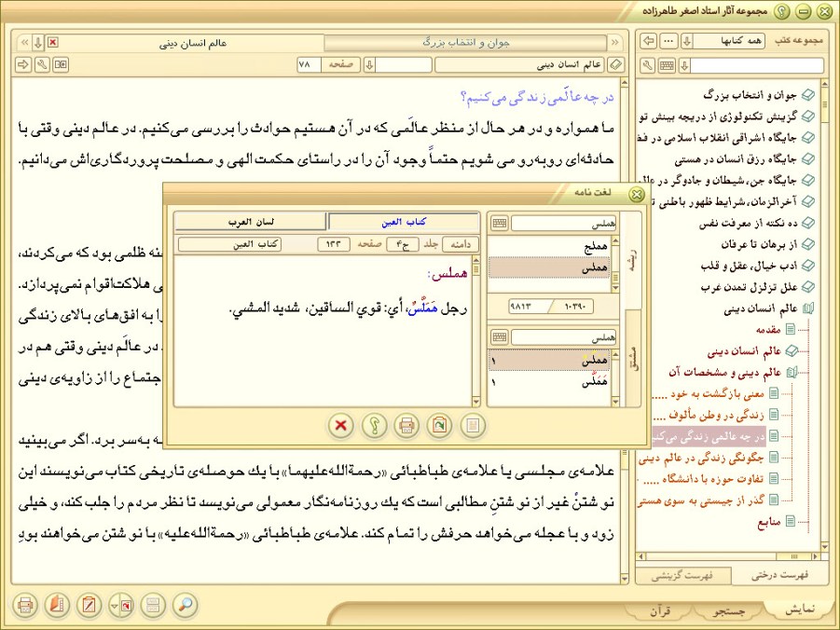The height and width of the screenshot is (630, 840).
Task: Open منابع in the book tree
Action: 769,521
